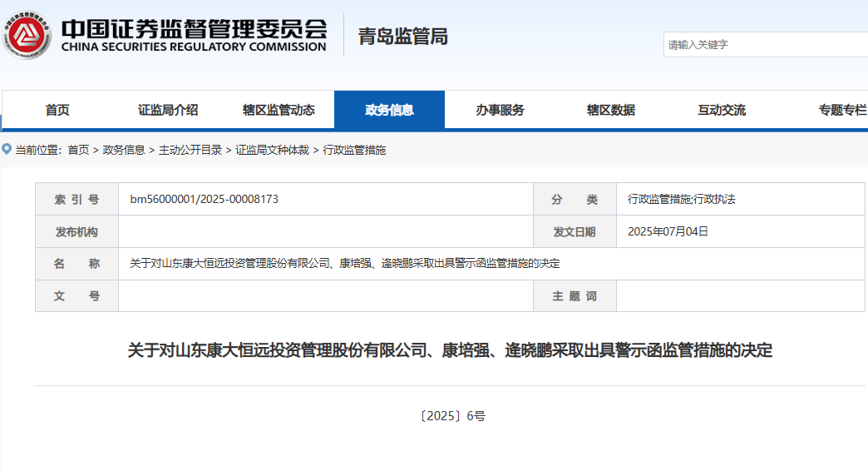Open the 首页 navigation tab
This screenshot has height=471, width=868.
pos(57,110)
